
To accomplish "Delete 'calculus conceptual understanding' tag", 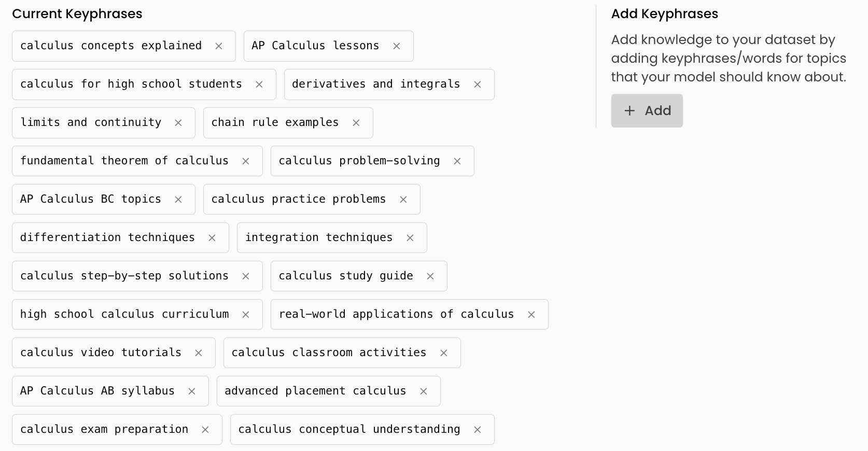I will click(478, 430).
